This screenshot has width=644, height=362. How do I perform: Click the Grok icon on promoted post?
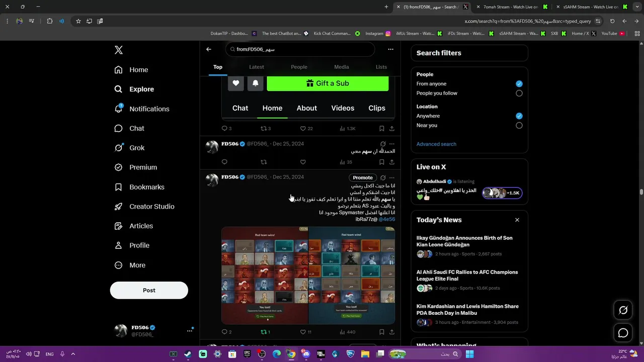pyautogui.click(x=383, y=177)
